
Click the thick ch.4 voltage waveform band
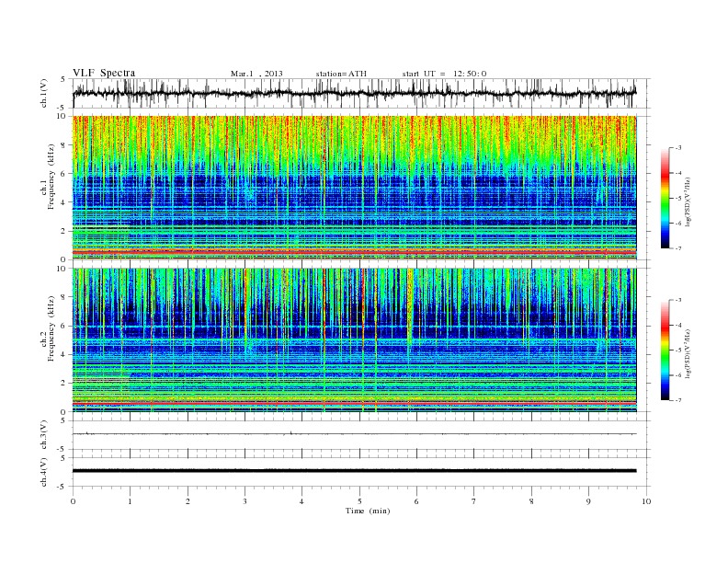(354, 471)
